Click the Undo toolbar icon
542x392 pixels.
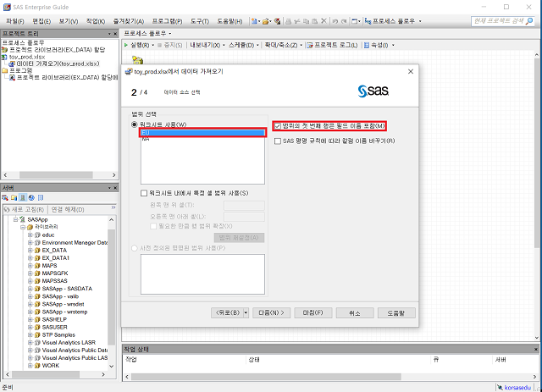(x=335, y=21)
